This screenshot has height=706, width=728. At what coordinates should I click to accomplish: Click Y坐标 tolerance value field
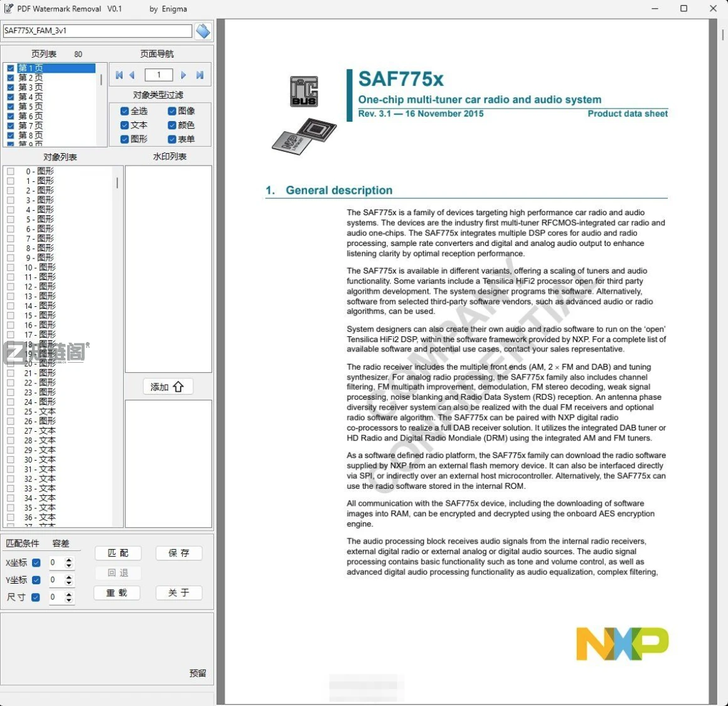click(x=56, y=580)
